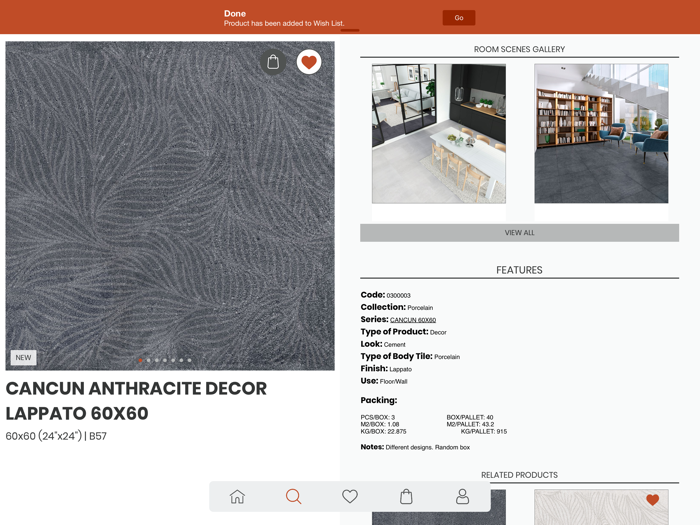700x525 pixels.
Task: Click the Use: Floor/Wall feature row
Action: (x=384, y=381)
